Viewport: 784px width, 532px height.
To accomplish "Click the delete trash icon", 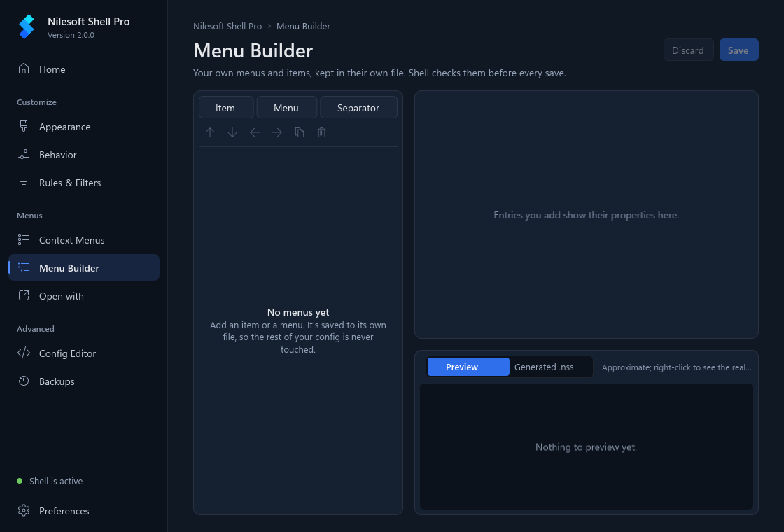I will (x=322, y=132).
